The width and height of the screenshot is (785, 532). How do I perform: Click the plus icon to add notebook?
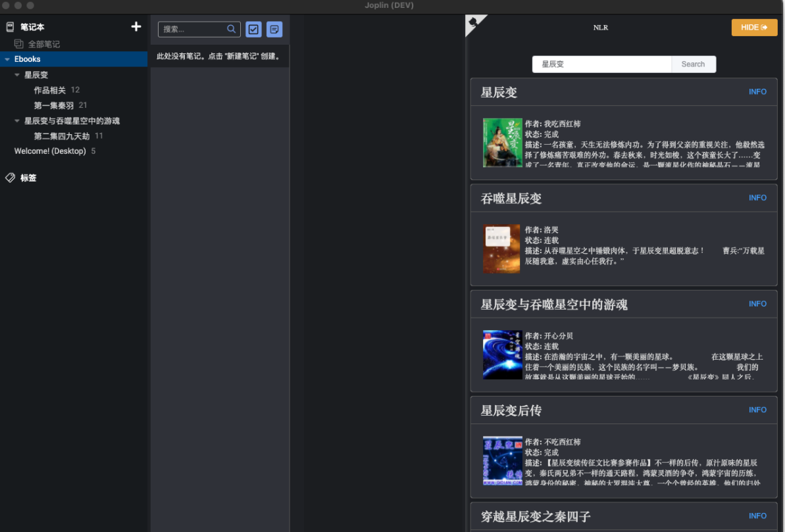[136, 26]
